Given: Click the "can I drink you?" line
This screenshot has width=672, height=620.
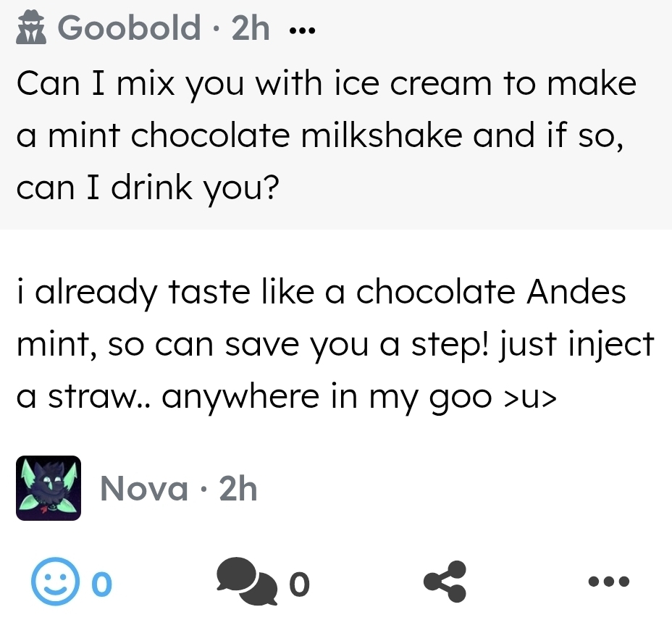Looking at the screenshot, I should [147, 188].
